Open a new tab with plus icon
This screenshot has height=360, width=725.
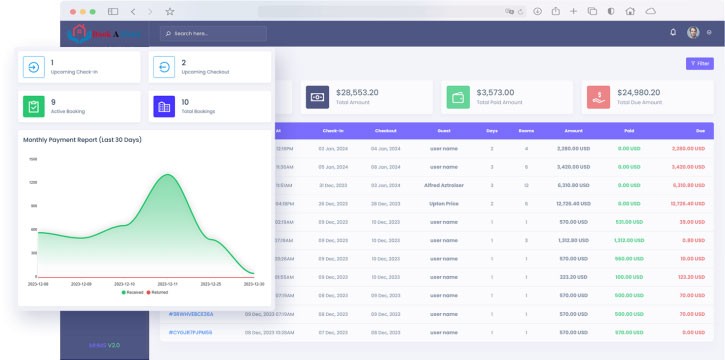pos(573,12)
